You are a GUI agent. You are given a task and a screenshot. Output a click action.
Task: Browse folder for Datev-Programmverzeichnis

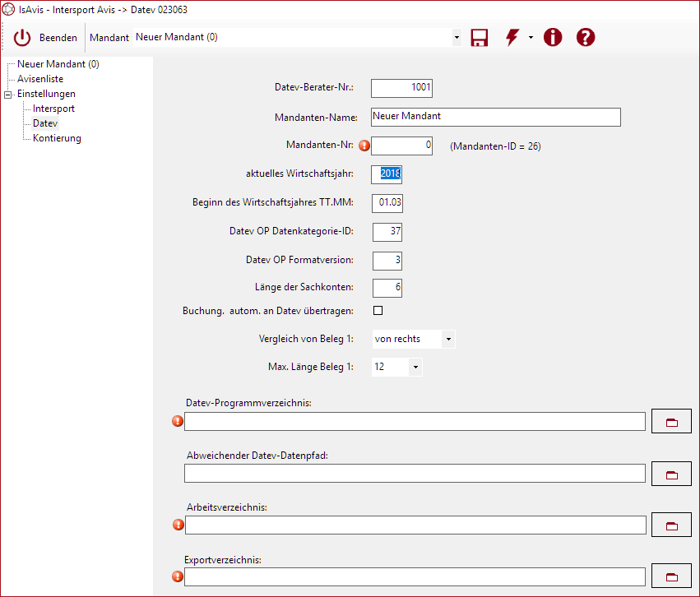671,422
